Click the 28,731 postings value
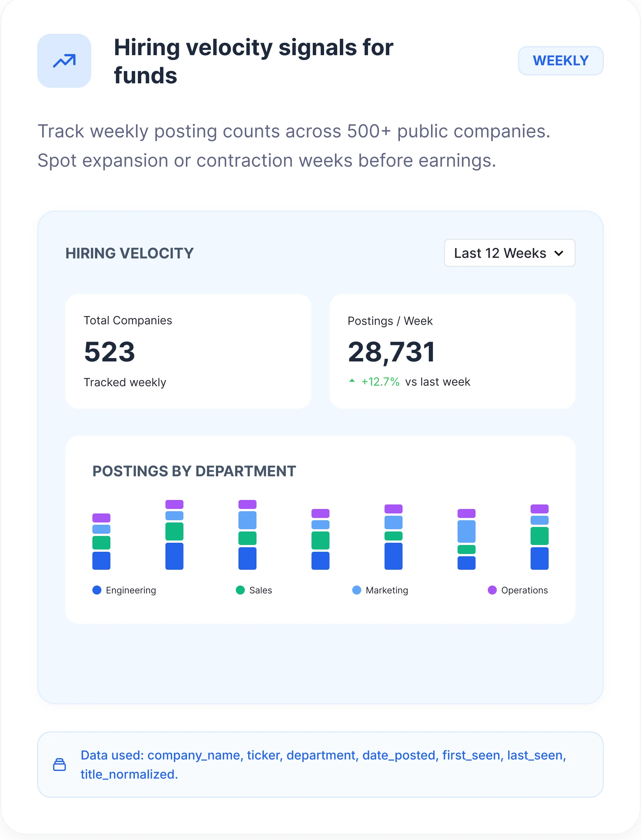Image resolution: width=641 pixels, height=840 pixels. coord(391,352)
